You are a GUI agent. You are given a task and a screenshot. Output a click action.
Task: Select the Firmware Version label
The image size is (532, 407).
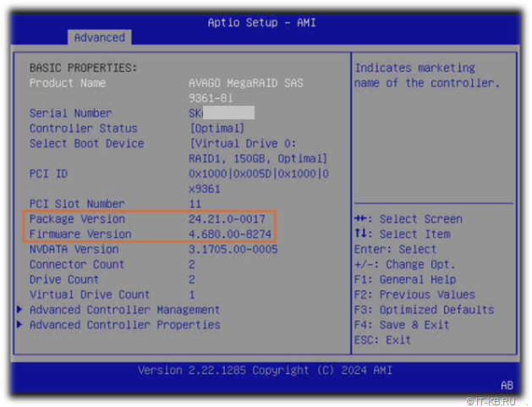(x=80, y=234)
